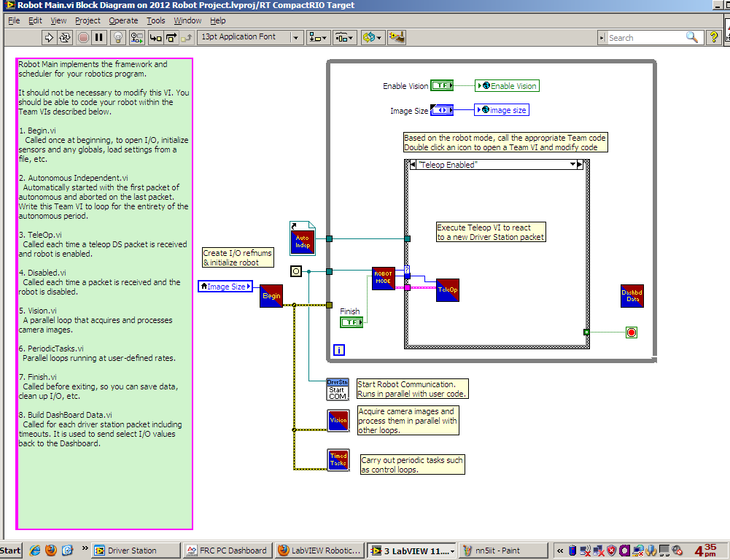Click the Run arrow toolbar button
730x560 pixels.
tap(48, 37)
